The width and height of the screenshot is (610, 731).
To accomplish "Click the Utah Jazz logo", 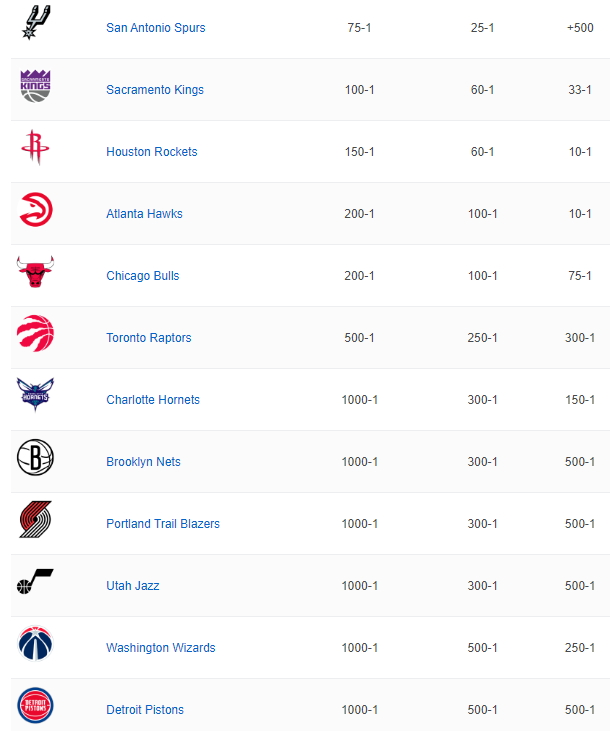I will tap(35, 581).
